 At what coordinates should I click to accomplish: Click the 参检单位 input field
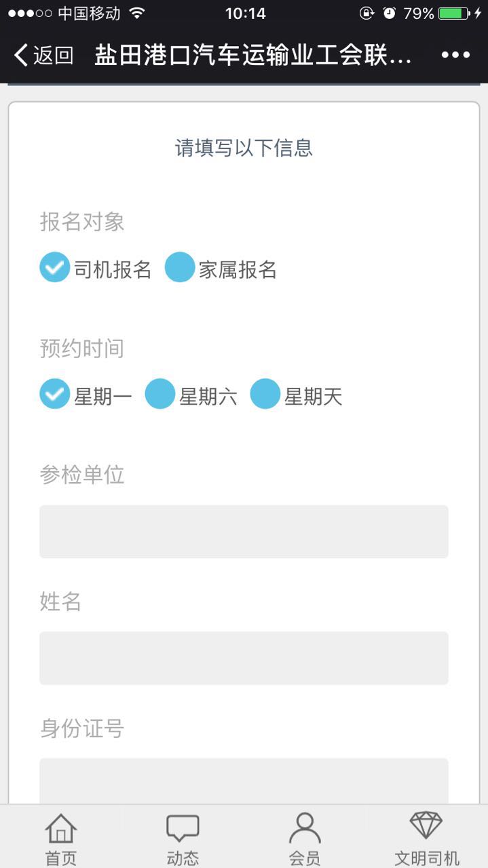coord(244,532)
